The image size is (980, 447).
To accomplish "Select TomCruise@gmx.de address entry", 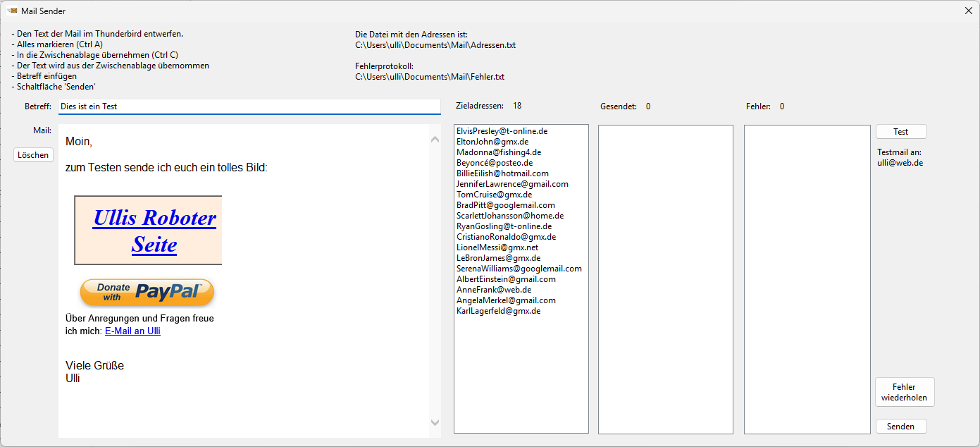I will (494, 195).
